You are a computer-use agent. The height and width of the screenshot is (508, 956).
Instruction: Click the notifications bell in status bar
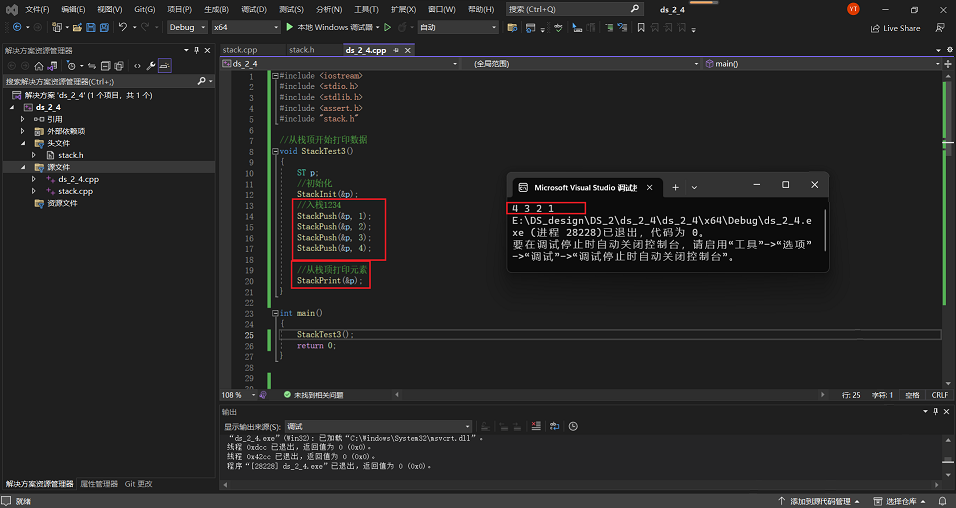(942, 501)
